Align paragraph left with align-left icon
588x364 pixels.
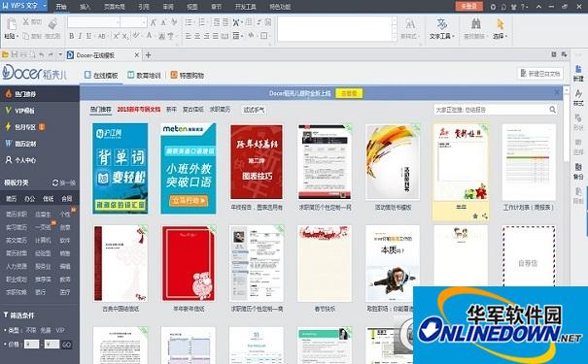(189, 36)
